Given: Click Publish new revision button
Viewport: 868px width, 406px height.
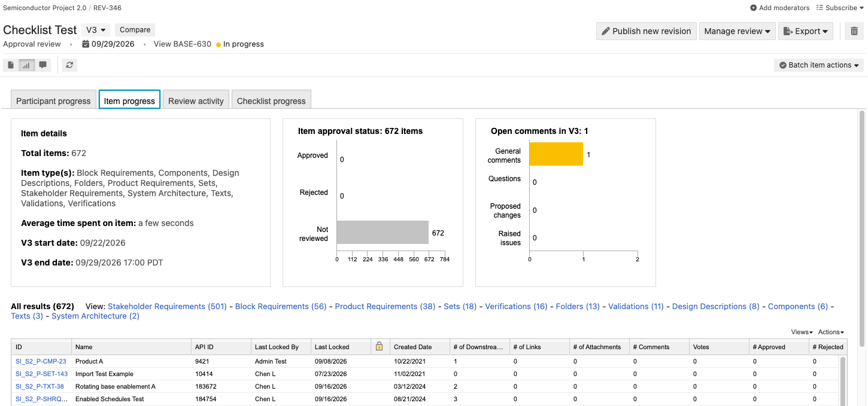Looking at the screenshot, I should (x=646, y=31).
